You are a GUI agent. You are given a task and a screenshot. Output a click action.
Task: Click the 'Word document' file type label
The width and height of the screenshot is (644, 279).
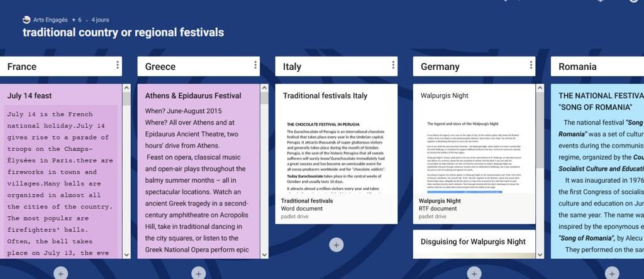tap(301, 209)
